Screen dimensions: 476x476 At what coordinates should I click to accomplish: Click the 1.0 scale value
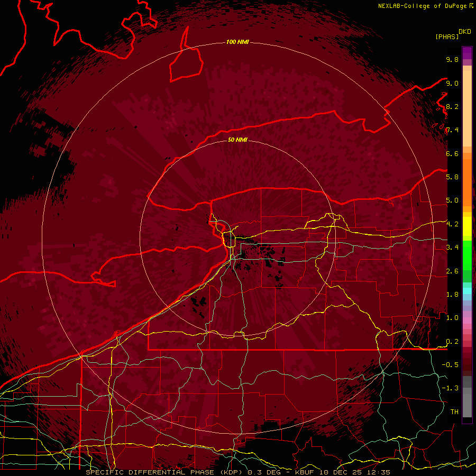[x=452, y=318]
